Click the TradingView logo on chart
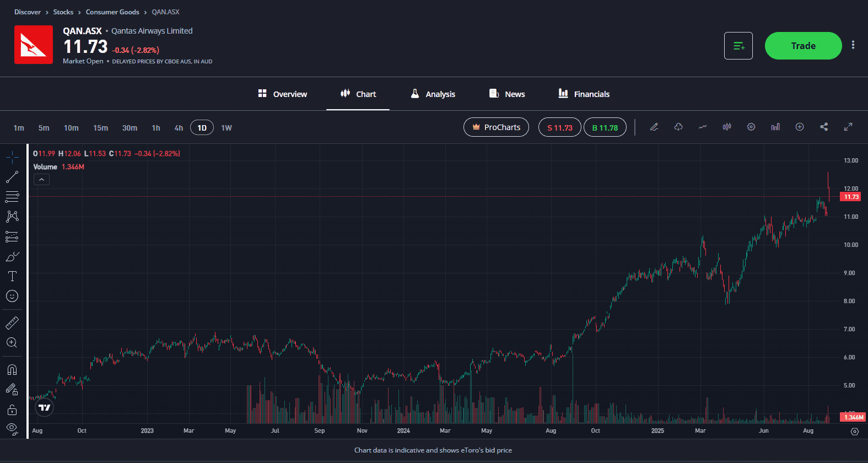This screenshot has height=463, width=868. pyautogui.click(x=45, y=408)
